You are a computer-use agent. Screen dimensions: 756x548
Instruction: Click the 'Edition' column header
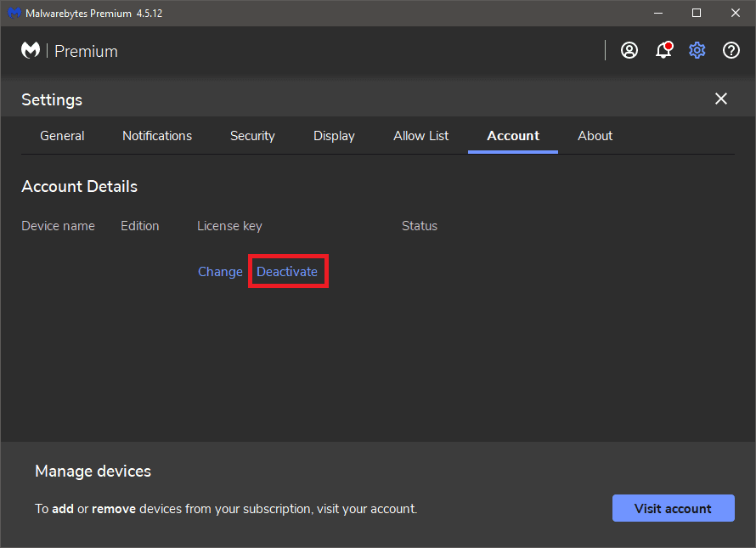pos(140,226)
